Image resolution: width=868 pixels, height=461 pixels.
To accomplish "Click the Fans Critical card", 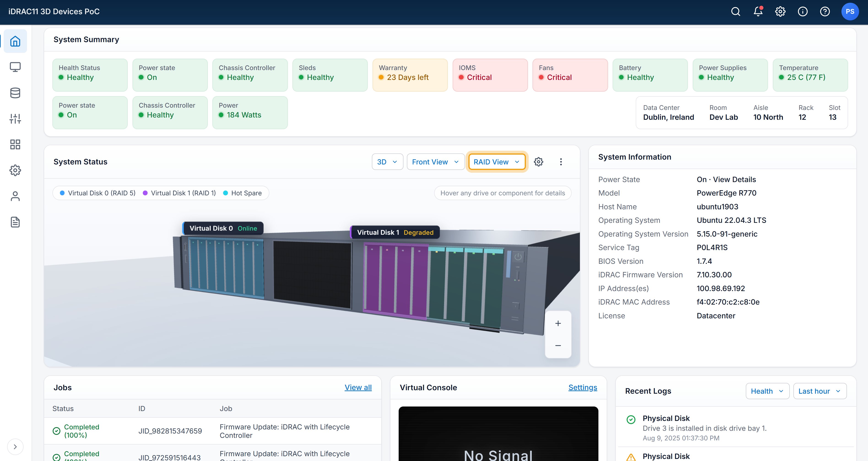I will [570, 75].
